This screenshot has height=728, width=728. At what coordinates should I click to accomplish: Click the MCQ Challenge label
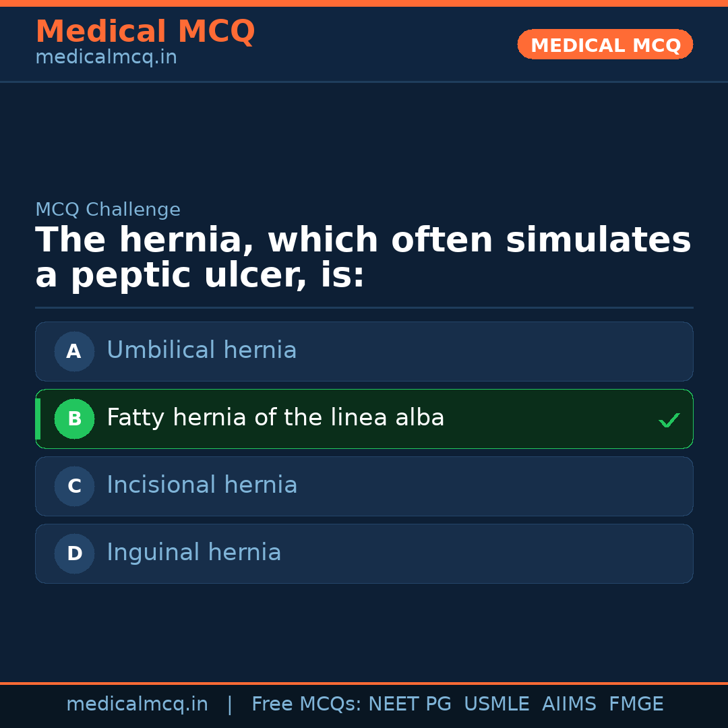click(x=108, y=210)
